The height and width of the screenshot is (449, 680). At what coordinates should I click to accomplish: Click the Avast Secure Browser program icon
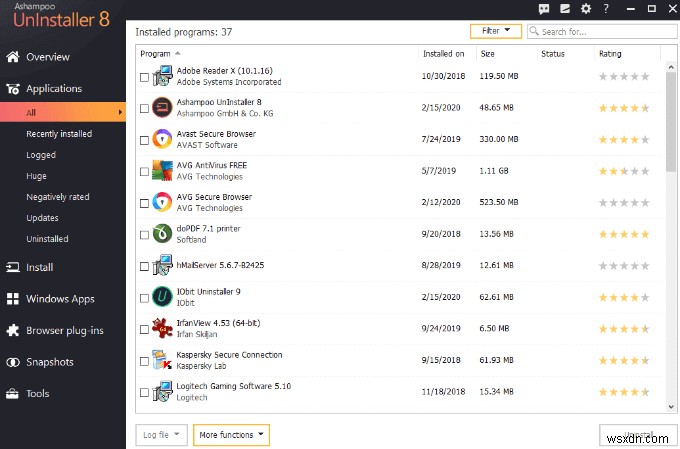(162, 139)
